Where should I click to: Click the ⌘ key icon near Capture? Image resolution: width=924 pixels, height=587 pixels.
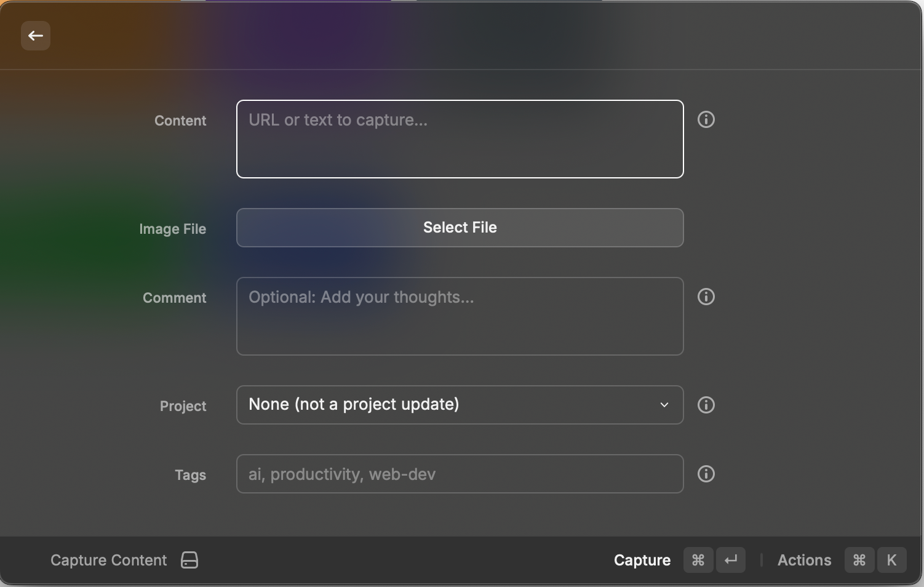[698, 560]
